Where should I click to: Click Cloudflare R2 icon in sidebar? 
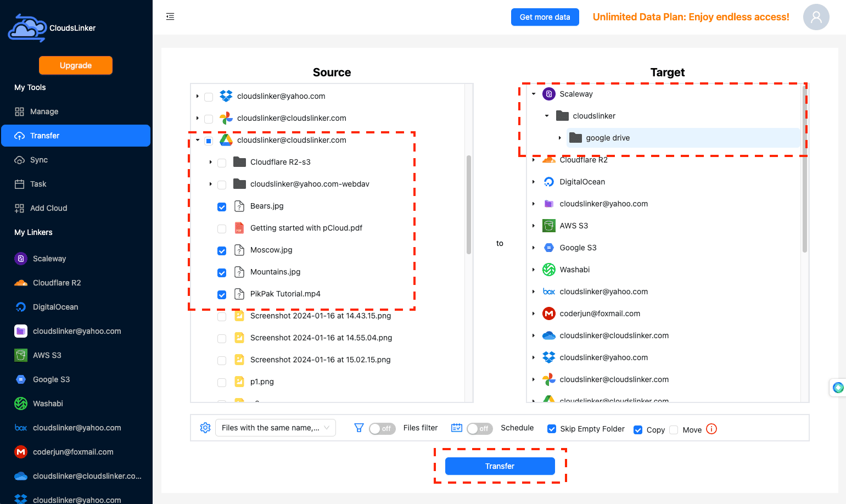(x=21, y=283)
